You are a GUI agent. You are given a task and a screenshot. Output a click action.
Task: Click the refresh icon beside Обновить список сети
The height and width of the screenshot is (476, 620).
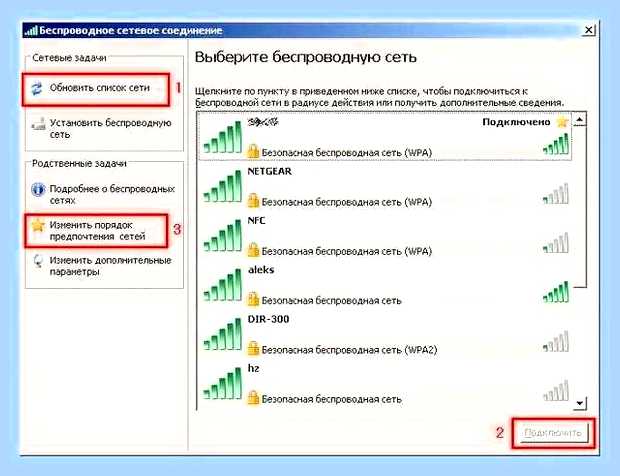click(36, 88)
